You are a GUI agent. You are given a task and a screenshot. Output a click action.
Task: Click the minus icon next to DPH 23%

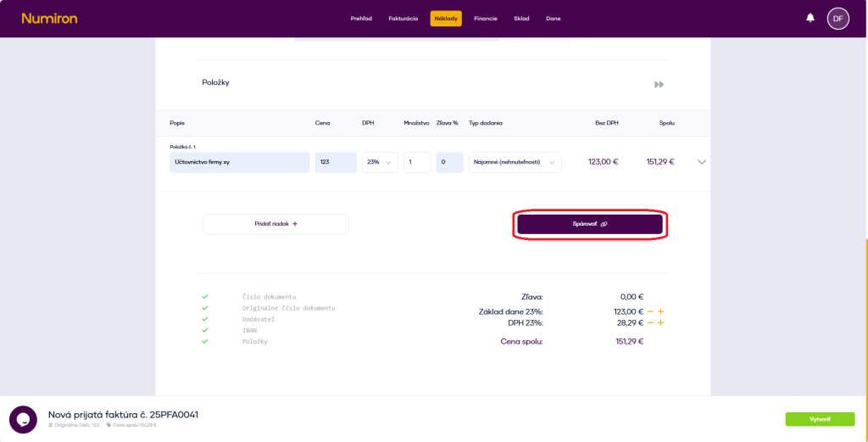[651, 323]
